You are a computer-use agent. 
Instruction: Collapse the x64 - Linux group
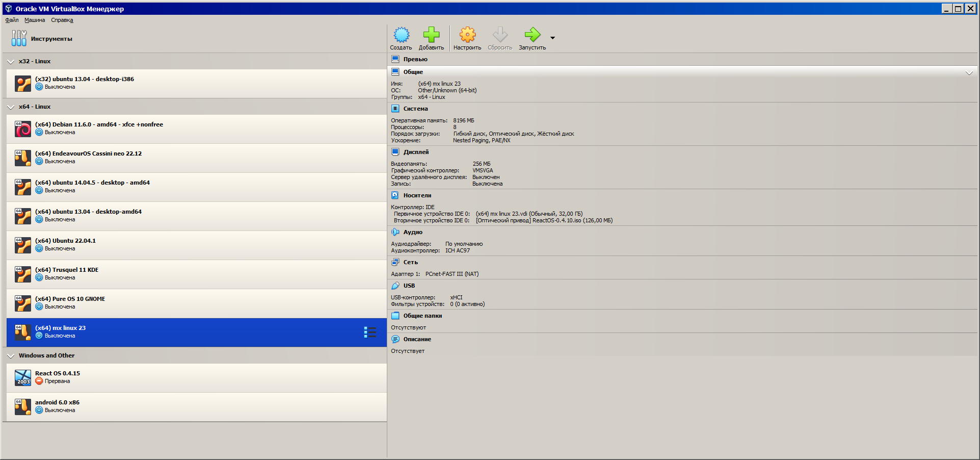pyautogui.click(x=11, y=107)
